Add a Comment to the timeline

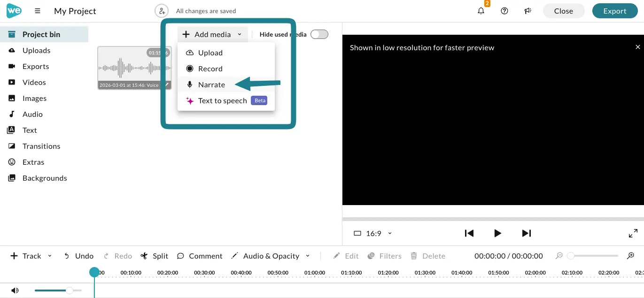pos(200,256)
